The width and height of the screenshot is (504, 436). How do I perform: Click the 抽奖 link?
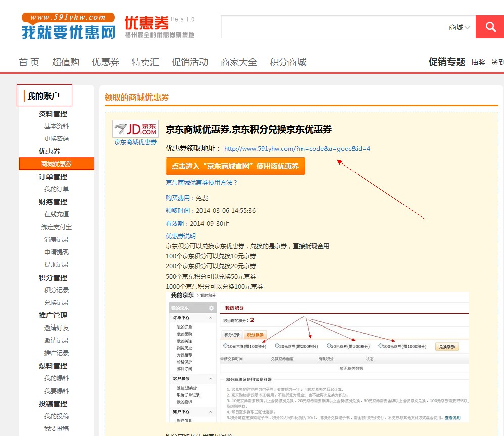point(478,62)
